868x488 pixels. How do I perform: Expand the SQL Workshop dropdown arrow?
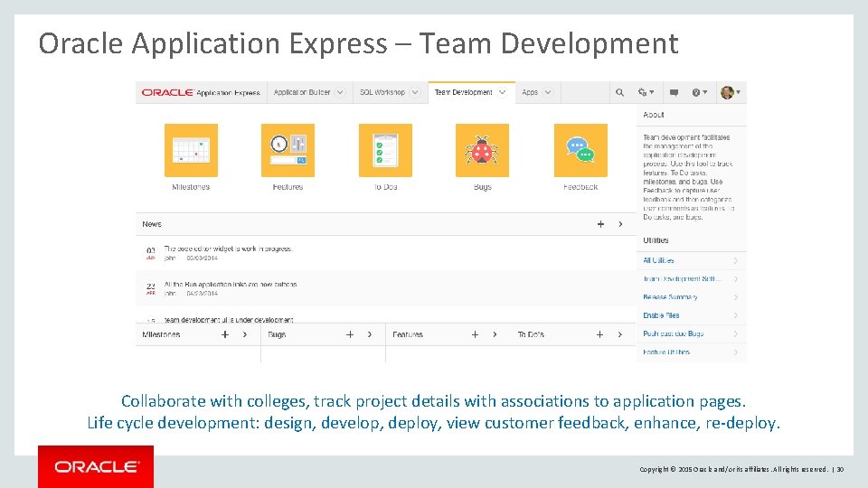(415, 92)
